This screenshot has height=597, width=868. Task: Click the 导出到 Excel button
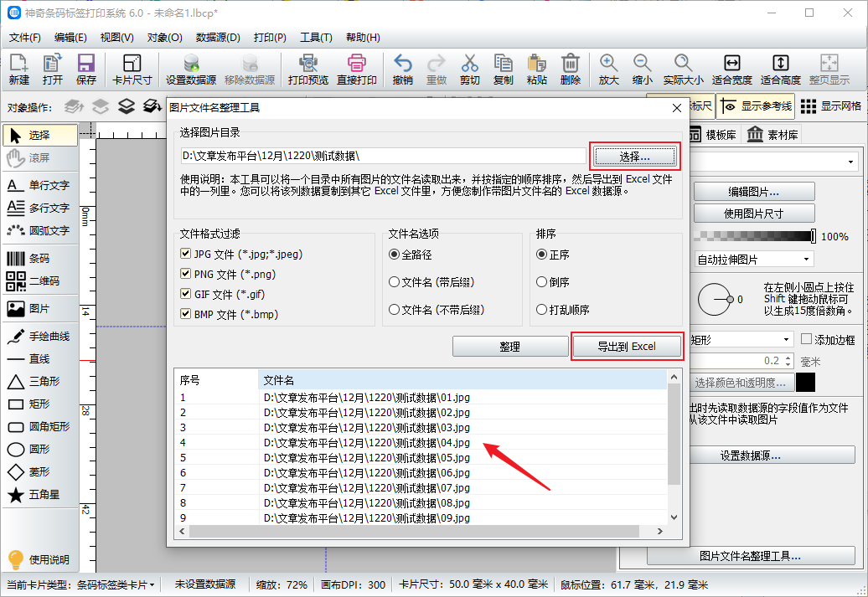click(627, 347)
